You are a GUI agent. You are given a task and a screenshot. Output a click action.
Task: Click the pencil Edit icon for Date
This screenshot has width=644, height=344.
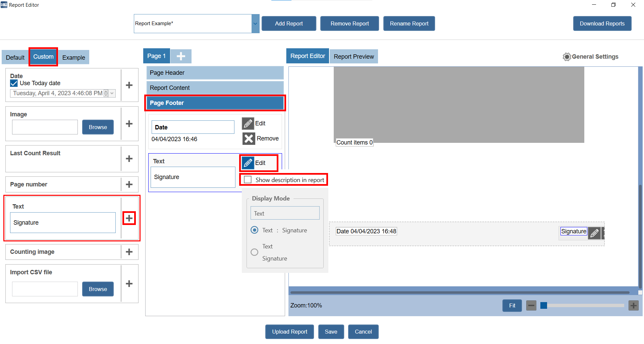[x=248, y=123]
